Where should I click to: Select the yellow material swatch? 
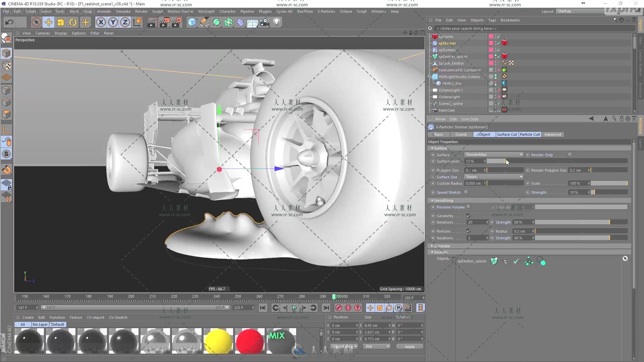tap(218, 341)
